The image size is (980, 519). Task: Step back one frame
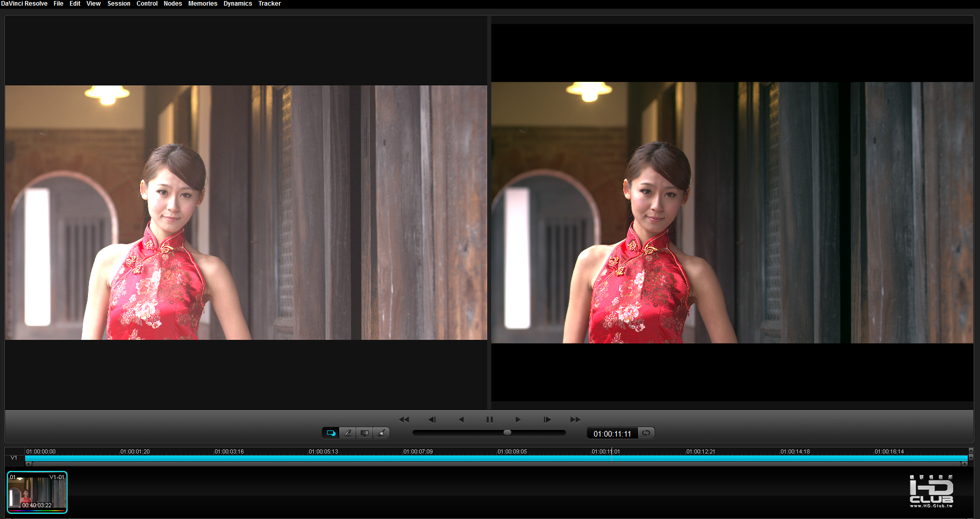pos(432,420)
